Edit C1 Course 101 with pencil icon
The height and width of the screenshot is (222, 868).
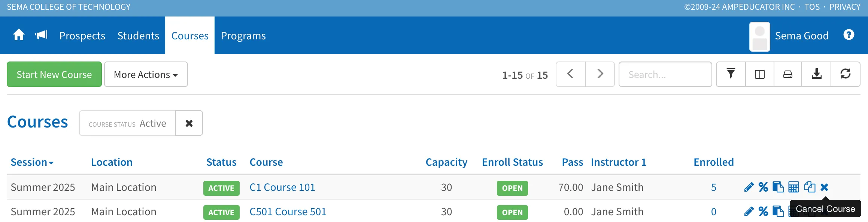click(749, 187)
